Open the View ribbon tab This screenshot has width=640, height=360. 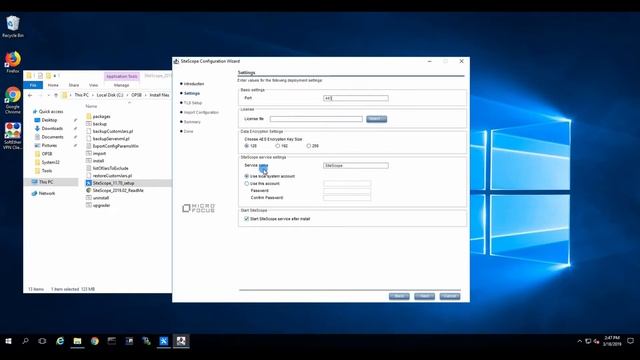pos(93,85)
